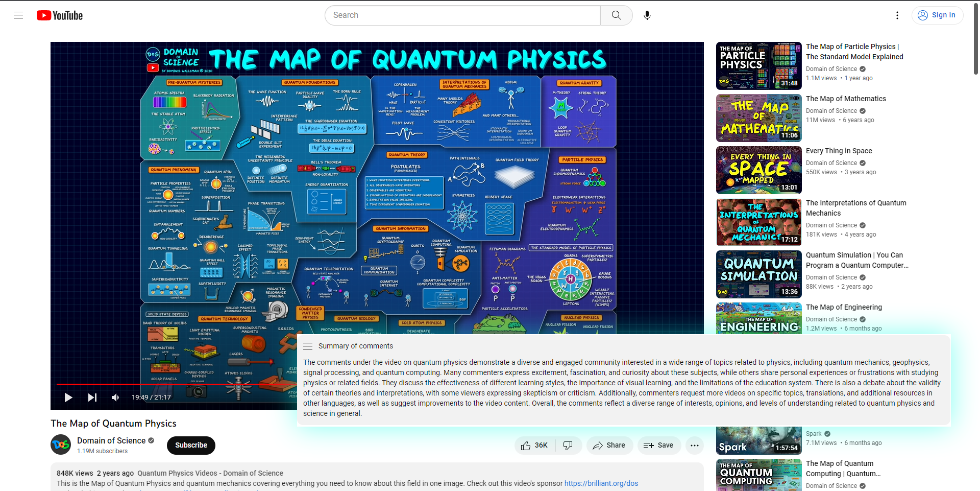Start voice search with microphone icon
Screen dimensions: 980x491
click(647, 15)
